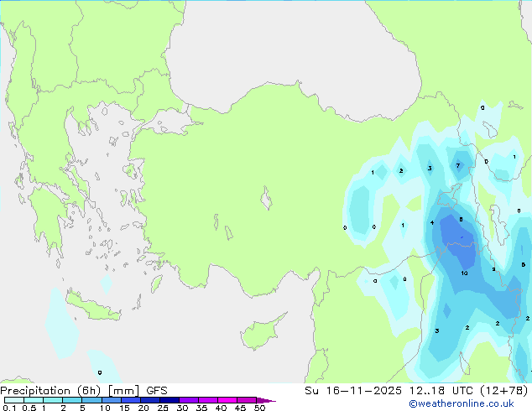Click the 35–40 mm legend color segment
The image size is (532, 411).
pyautogui.click(x=208, y=400)
